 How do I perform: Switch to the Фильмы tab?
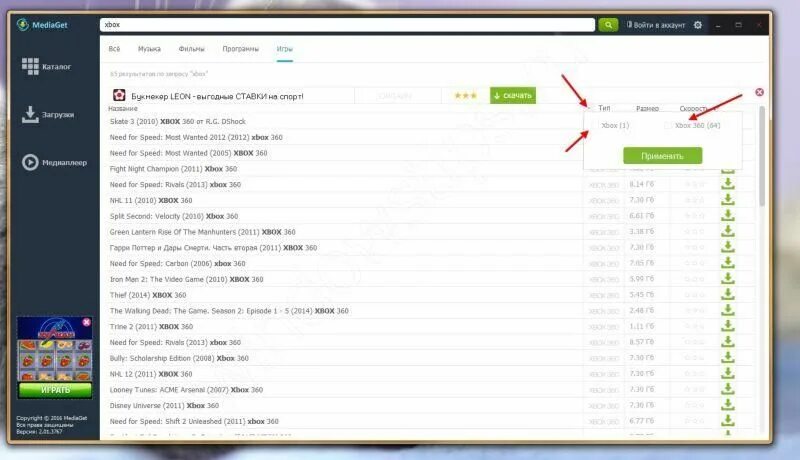click(191, 48)
